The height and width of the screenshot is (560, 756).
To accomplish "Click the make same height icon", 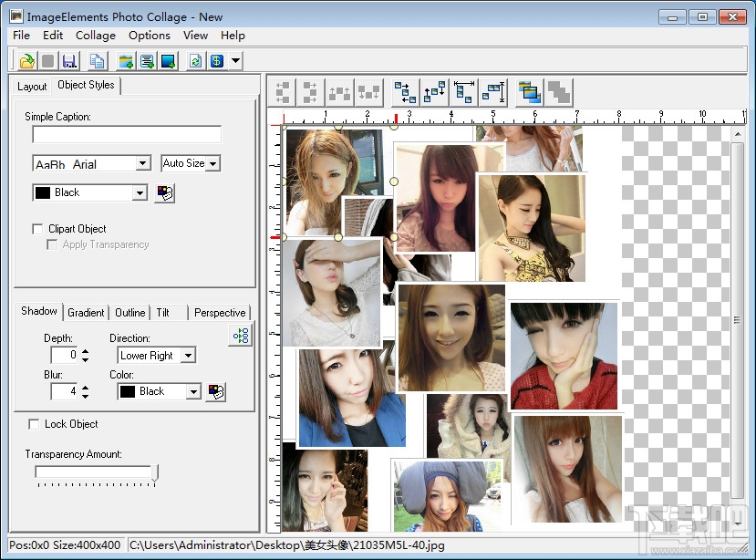I will tap(493, 92).
